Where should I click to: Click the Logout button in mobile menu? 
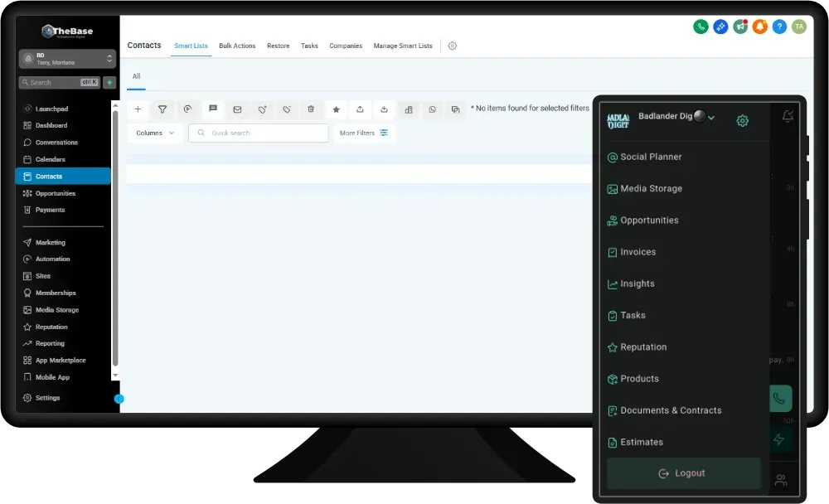[x=684, y=473]
